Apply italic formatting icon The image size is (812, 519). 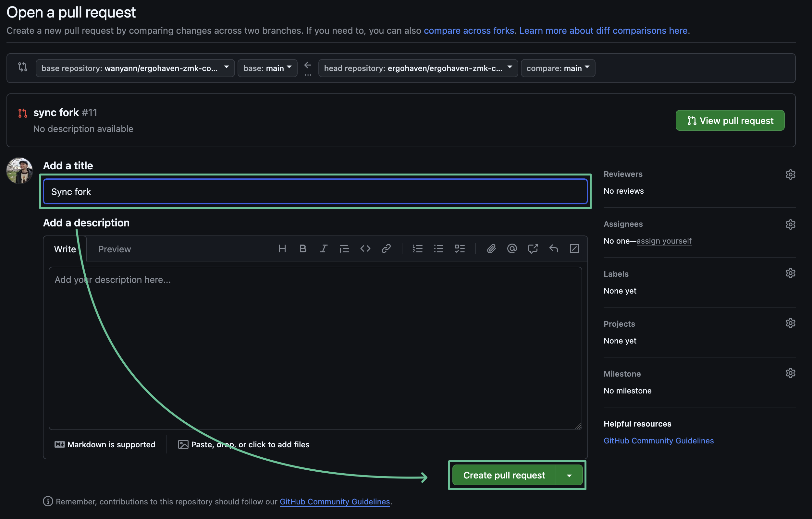[x=323, y=249]
